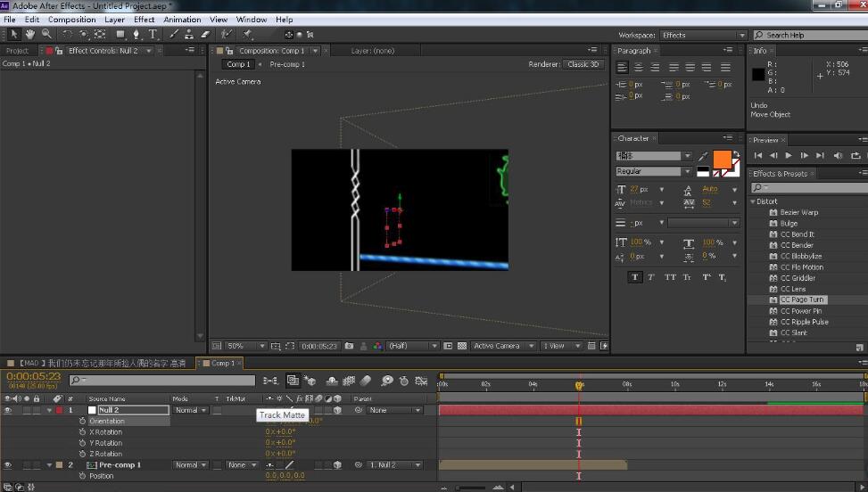
Task: Choose the Horizontal Type tool
Action: tap(153, 35)
